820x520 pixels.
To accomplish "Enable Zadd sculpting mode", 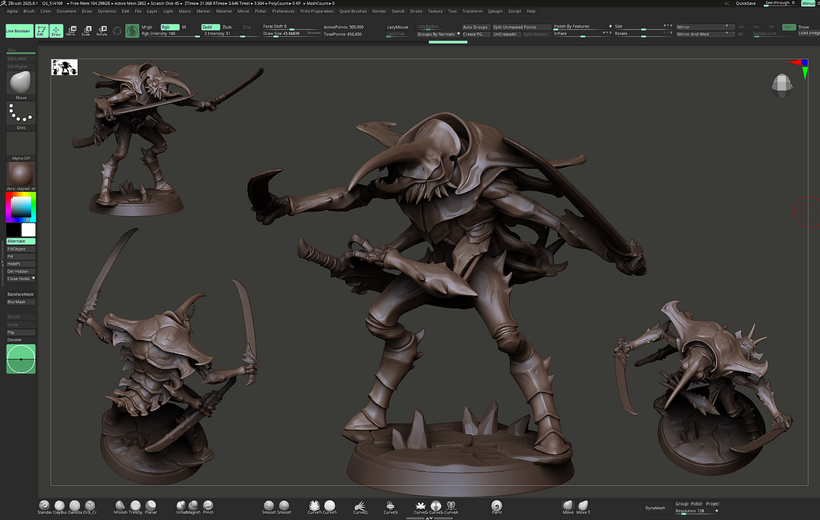I will tap(209, 27).
